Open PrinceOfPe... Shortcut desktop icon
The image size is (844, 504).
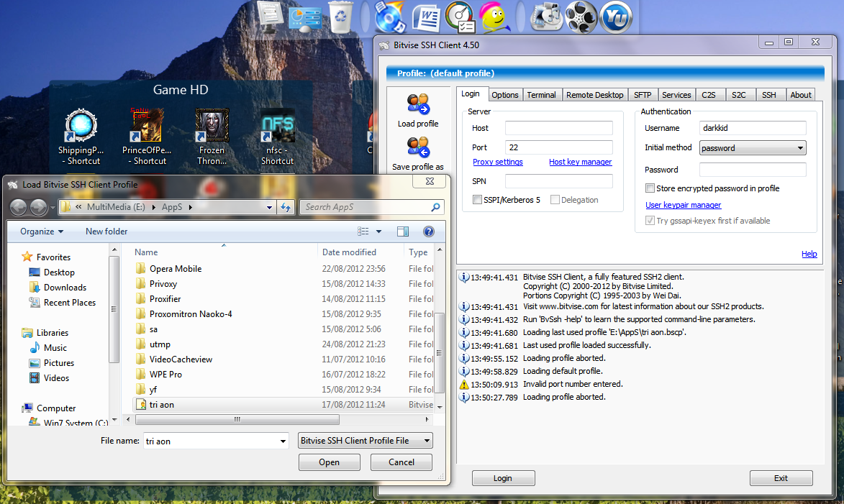coord(146,137)
